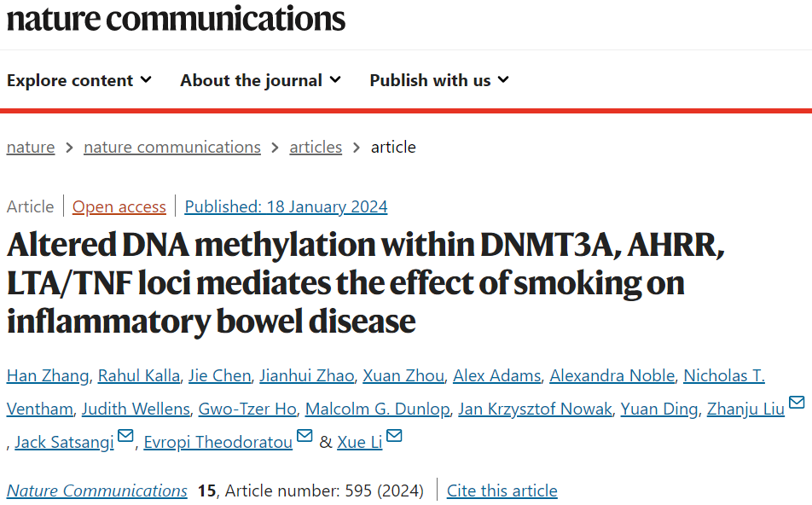Click envelope icon next to Jack Satsangi
Viewport: 812px width, 505px height.
125,437
